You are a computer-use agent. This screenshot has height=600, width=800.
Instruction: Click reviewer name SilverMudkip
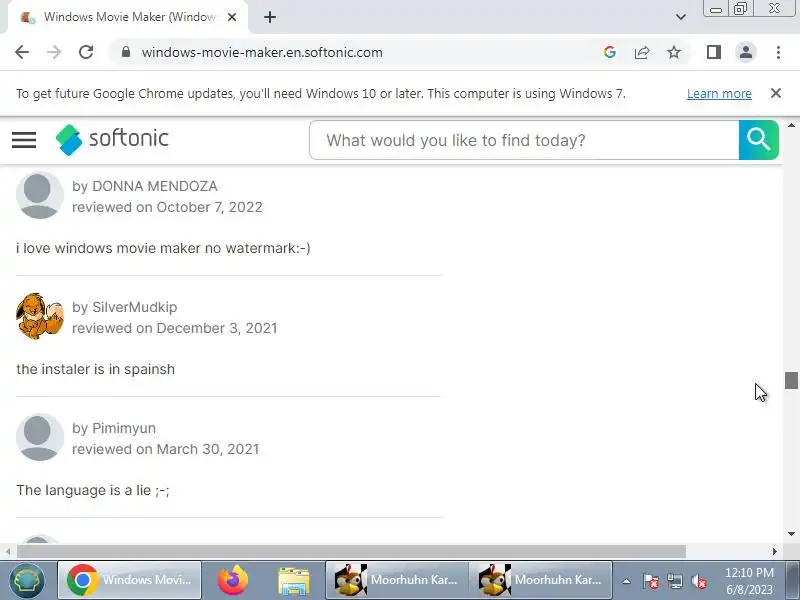tap(135, 307)
